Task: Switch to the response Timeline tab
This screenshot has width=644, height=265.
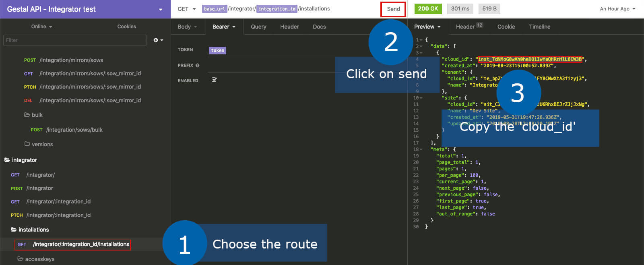Action: [x=539, y=27]
